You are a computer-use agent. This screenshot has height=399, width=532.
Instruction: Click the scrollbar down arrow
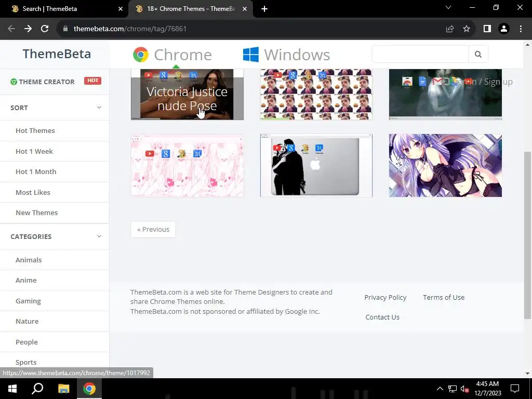tap(527, 374)
